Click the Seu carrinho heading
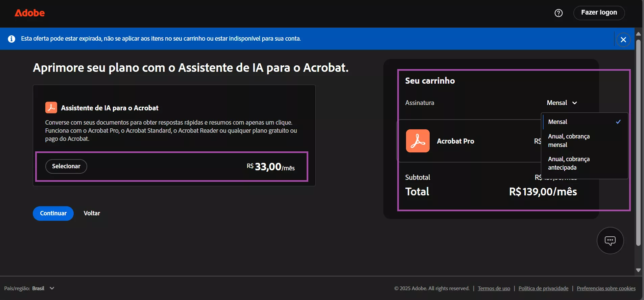 (x=430, y=81)
